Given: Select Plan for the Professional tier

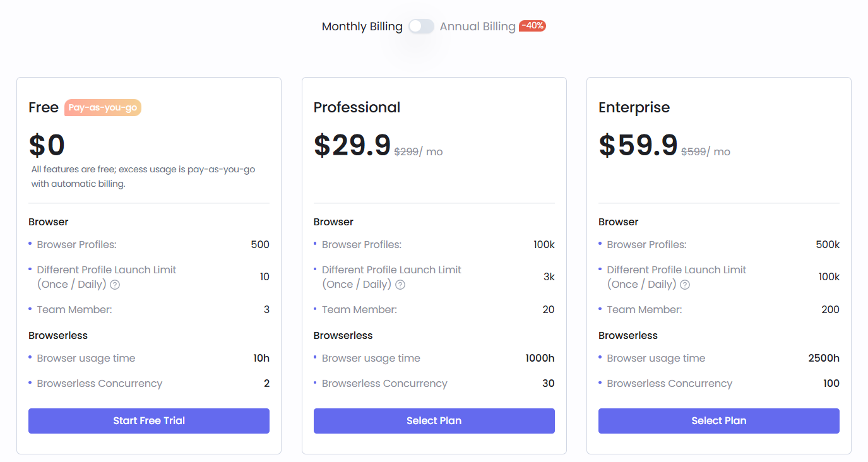Looking at the screenshot, I should click(x=434, y=421).
